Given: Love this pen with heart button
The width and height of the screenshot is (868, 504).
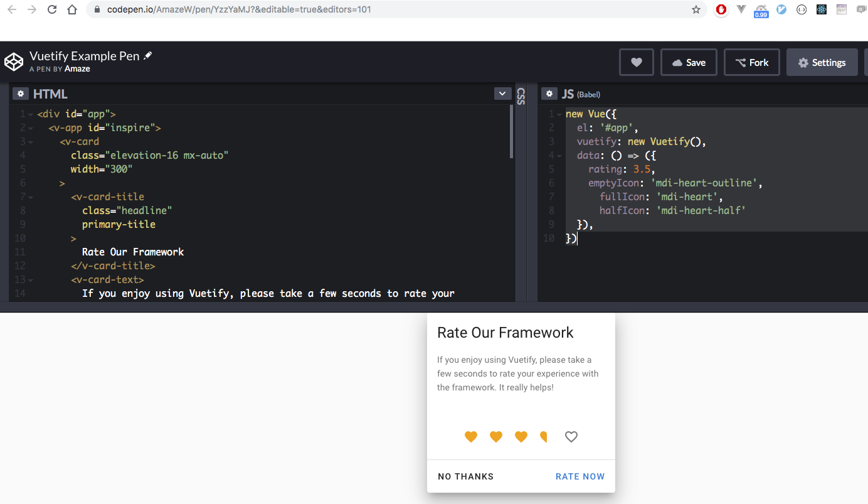Looking at the screenshot, I should (637, 62).
